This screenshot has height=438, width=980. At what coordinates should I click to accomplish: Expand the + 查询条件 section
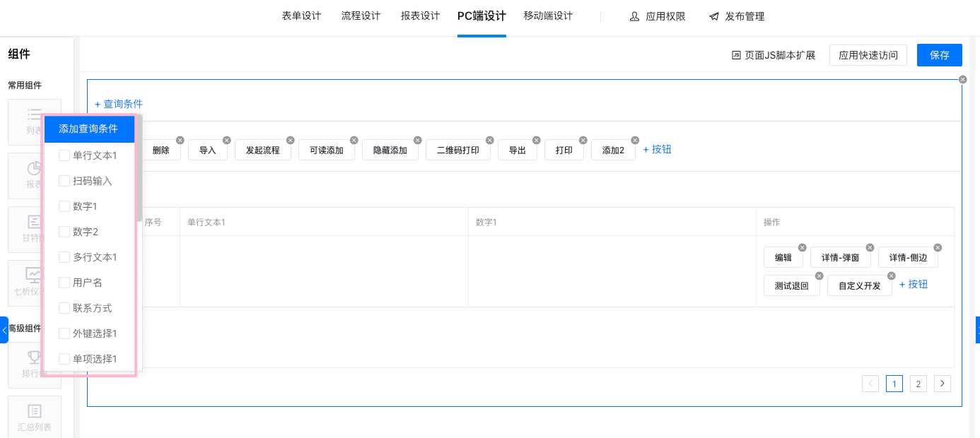click(x=119, y=104)
